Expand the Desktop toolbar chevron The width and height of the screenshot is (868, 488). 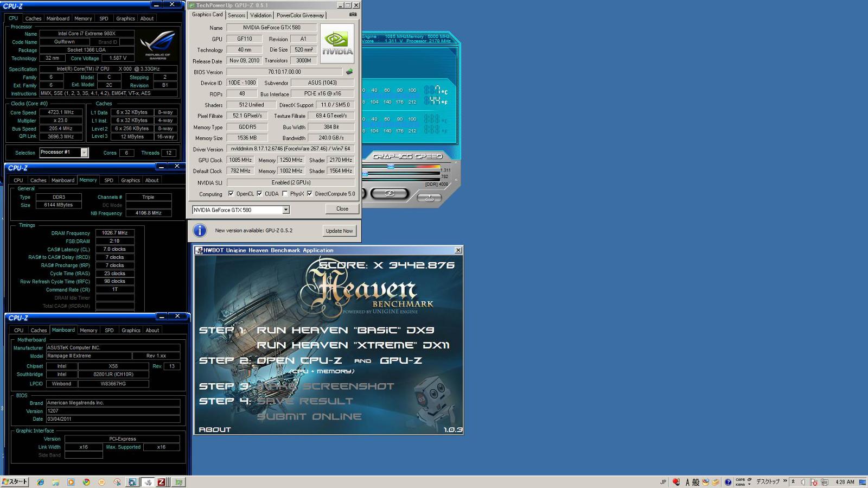point(785,481)
